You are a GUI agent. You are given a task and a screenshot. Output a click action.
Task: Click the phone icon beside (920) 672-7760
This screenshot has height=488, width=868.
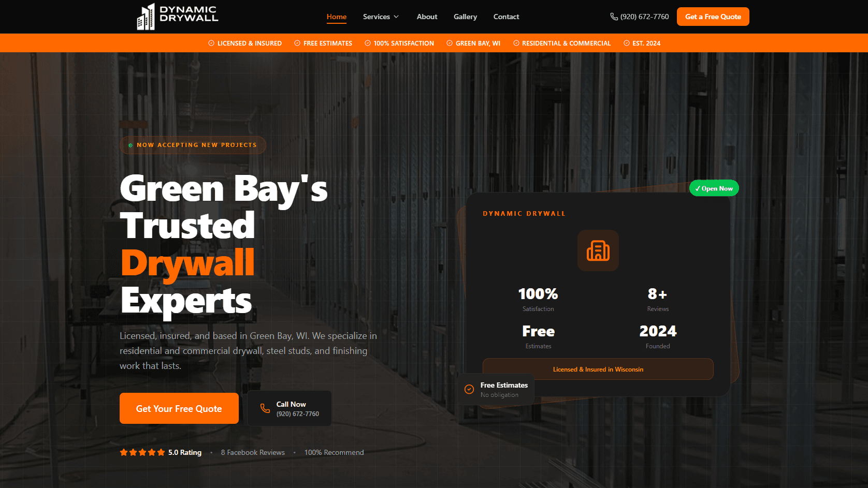pos(614,16)
